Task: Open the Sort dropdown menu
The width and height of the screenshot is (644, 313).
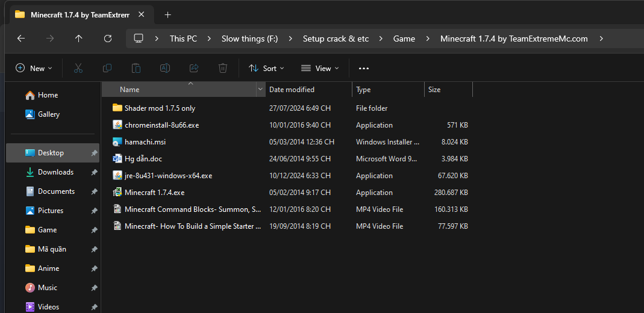Action: [266, 68]
